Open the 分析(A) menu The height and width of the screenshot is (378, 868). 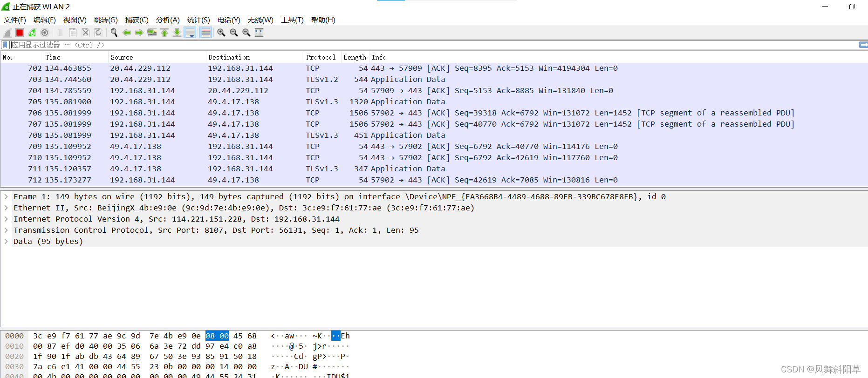(x=168, y=20)
